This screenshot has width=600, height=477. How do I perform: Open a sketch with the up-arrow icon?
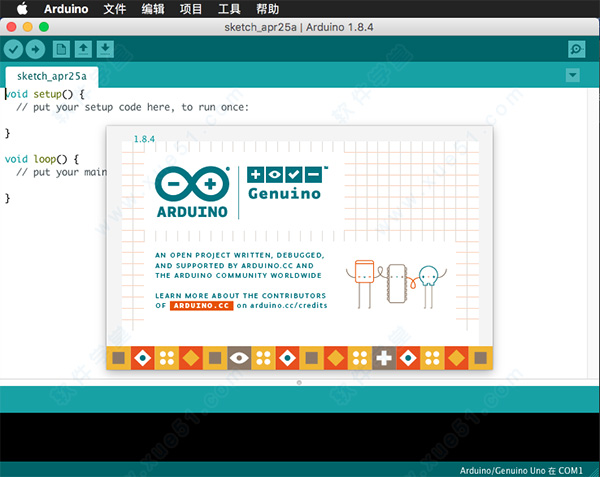click(x=83, y=49)
